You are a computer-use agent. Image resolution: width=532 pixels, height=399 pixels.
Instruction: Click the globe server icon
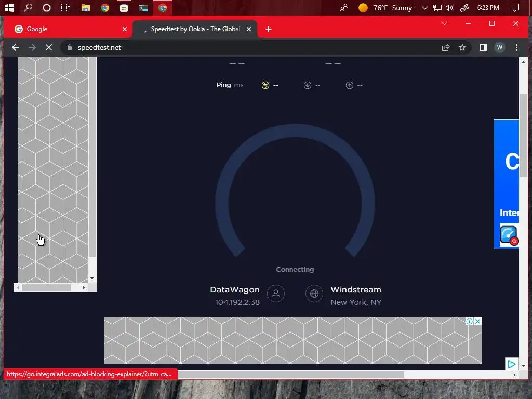point(314,294)
